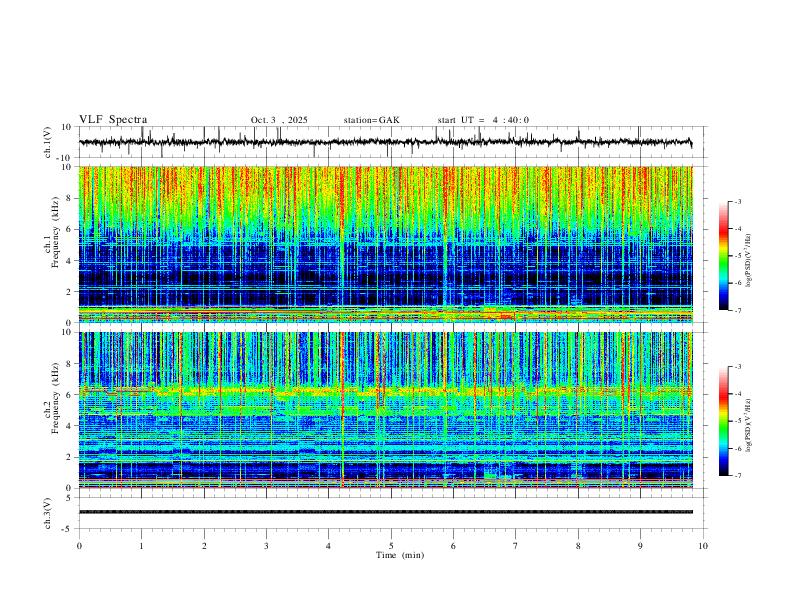Click the ch.1 spectrogram plot
792x612 pixels.
[x=385, y=244]
